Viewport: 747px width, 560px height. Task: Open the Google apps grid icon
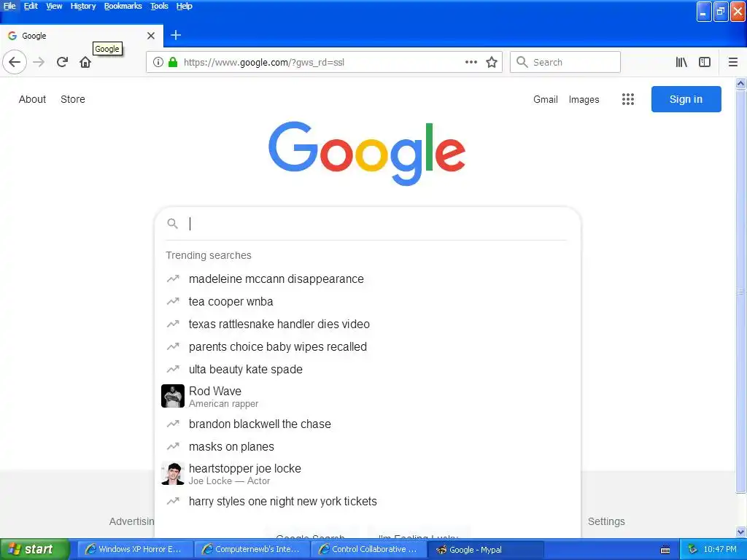pos(628,99)
